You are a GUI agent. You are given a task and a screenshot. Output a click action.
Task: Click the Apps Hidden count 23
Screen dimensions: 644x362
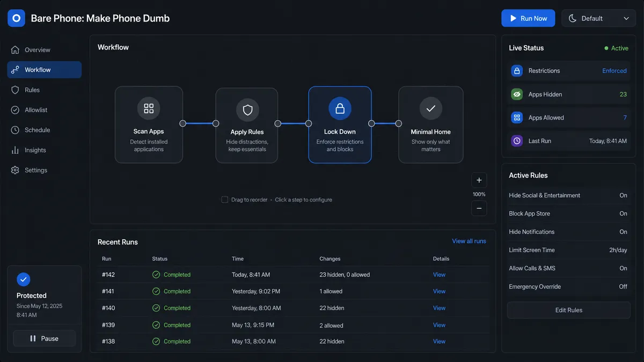[623, 94]
